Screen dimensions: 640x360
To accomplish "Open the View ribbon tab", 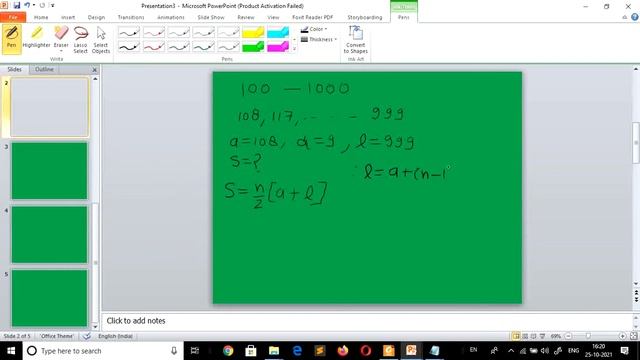I will (273, 17).
